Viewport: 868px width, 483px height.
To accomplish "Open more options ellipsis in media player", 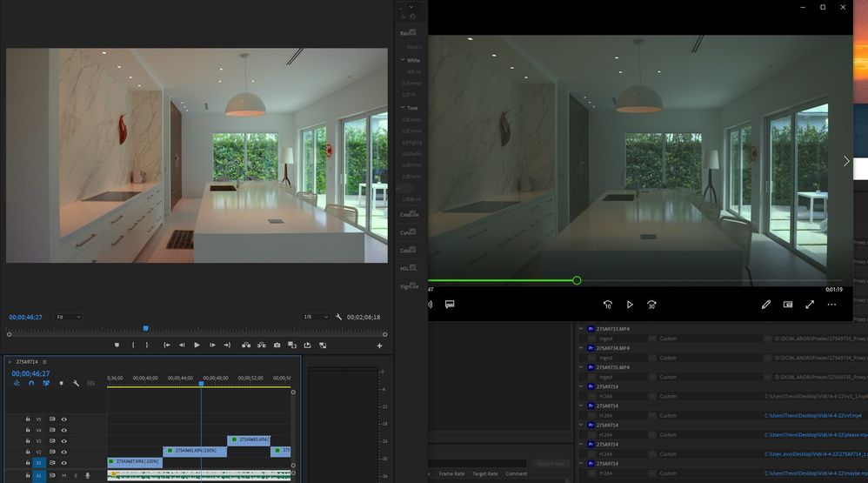I will tap(831, 305).
